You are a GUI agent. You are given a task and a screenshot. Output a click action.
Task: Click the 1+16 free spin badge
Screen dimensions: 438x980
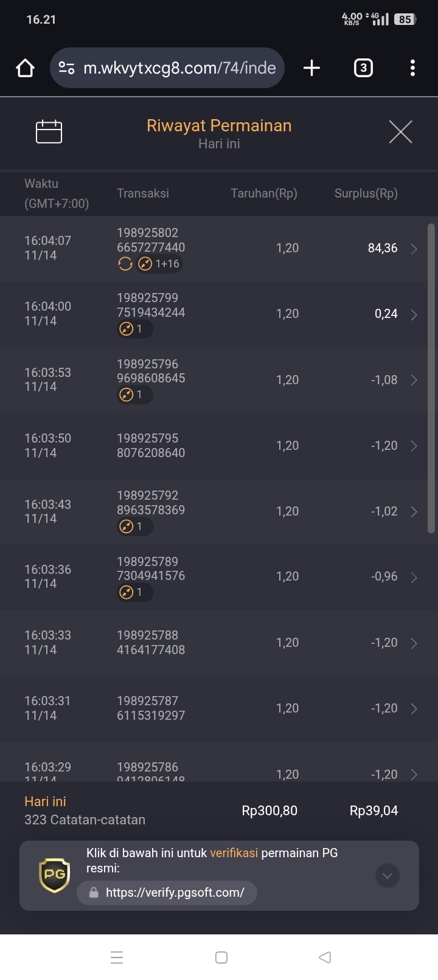[x=159, y=264]
